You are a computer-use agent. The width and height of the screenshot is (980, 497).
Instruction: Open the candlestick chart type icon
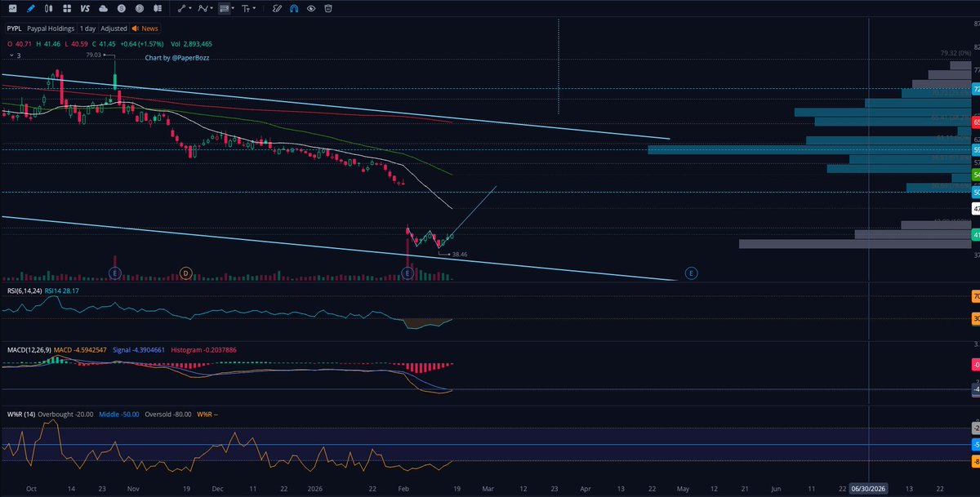(49, 9)
